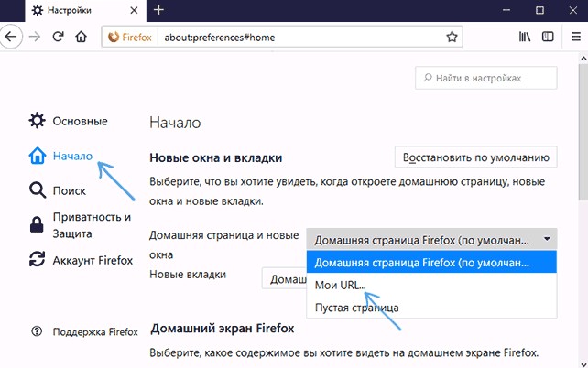The width and height of the screenshot is (588, 368).
Task: Click the Firefox identity icon in address bar
Action: (130, 38)
